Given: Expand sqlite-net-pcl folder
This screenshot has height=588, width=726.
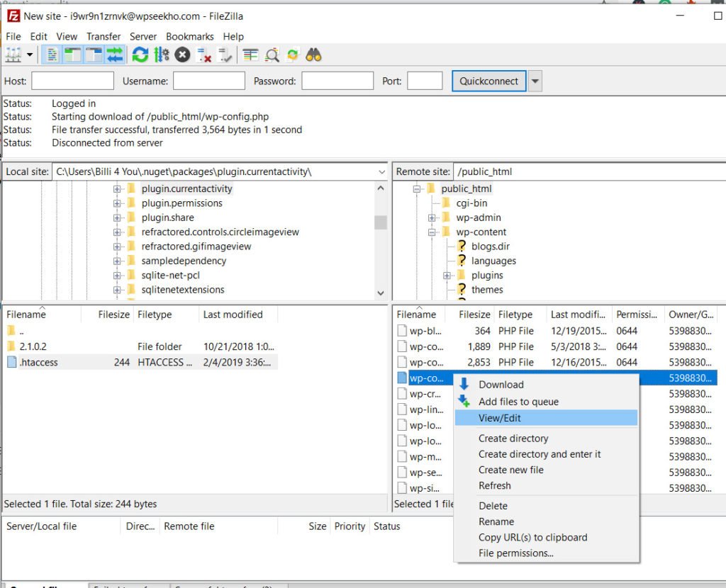Looking at the screenshot, I should pos(117,276).
